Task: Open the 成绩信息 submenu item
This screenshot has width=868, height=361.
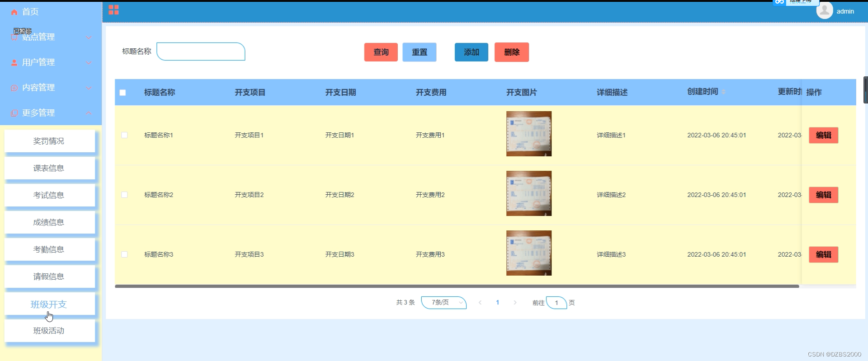Action: (x=50, y=222)
